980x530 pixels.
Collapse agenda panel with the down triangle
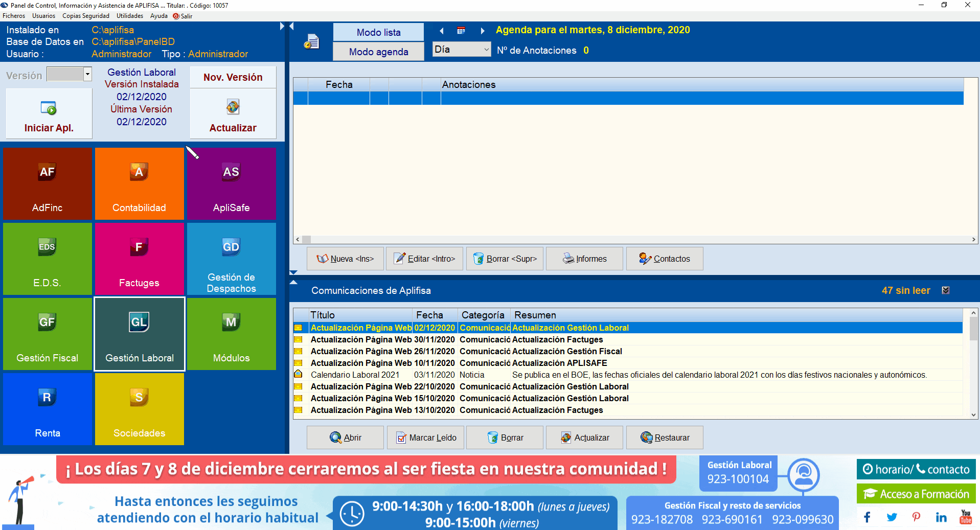293,273
